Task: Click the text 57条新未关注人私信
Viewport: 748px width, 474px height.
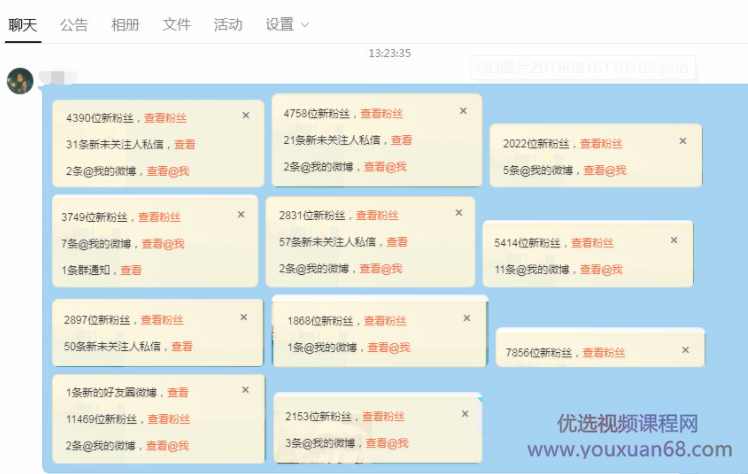Action: tap(327, 242)
